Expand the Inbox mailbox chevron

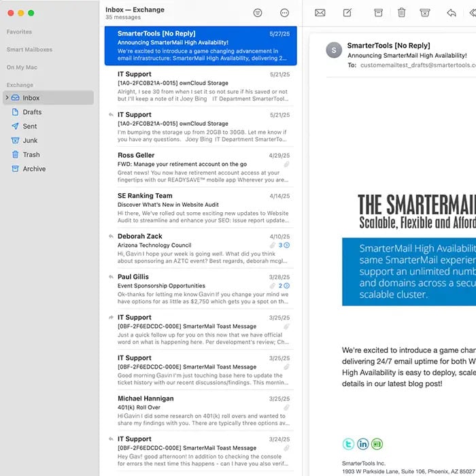tap(7, 98)
